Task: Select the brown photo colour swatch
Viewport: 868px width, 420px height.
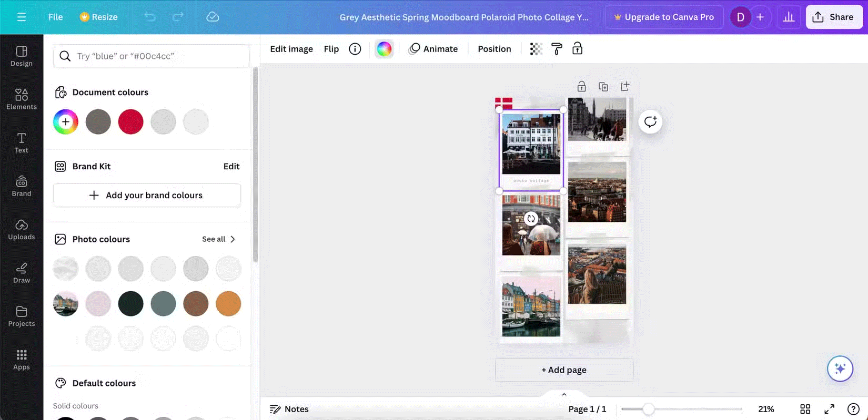Action: click(196, 304)
